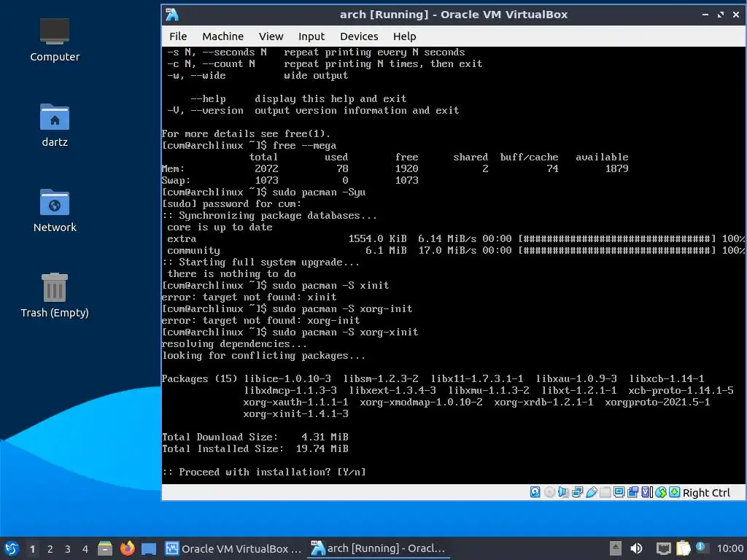Launch Firefox from the taskbar
This screenshot has width=747, height=560.
pos(127,548)
